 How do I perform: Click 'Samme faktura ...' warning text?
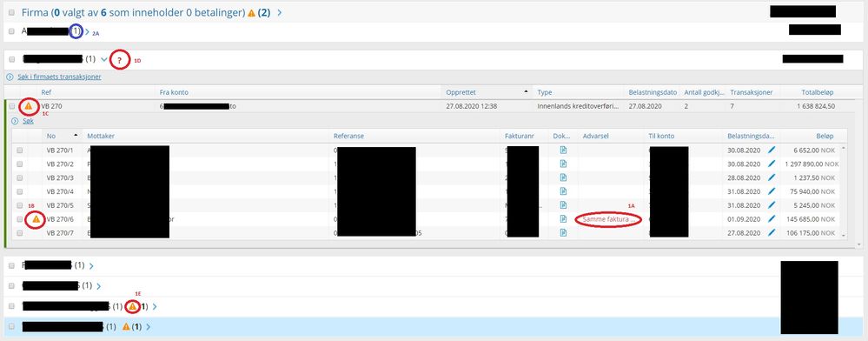pyautogui.click(x=608, y=219)
